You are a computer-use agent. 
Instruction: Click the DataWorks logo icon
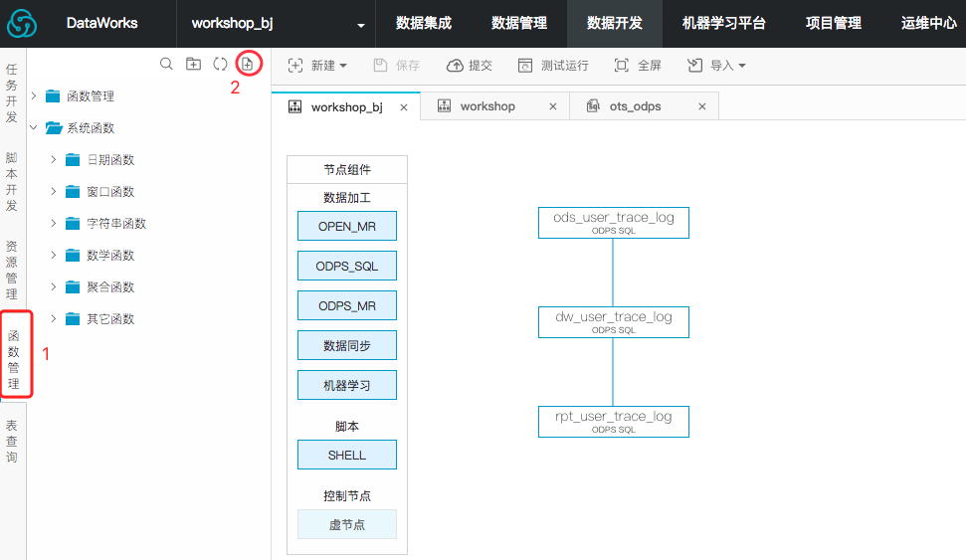22,24
